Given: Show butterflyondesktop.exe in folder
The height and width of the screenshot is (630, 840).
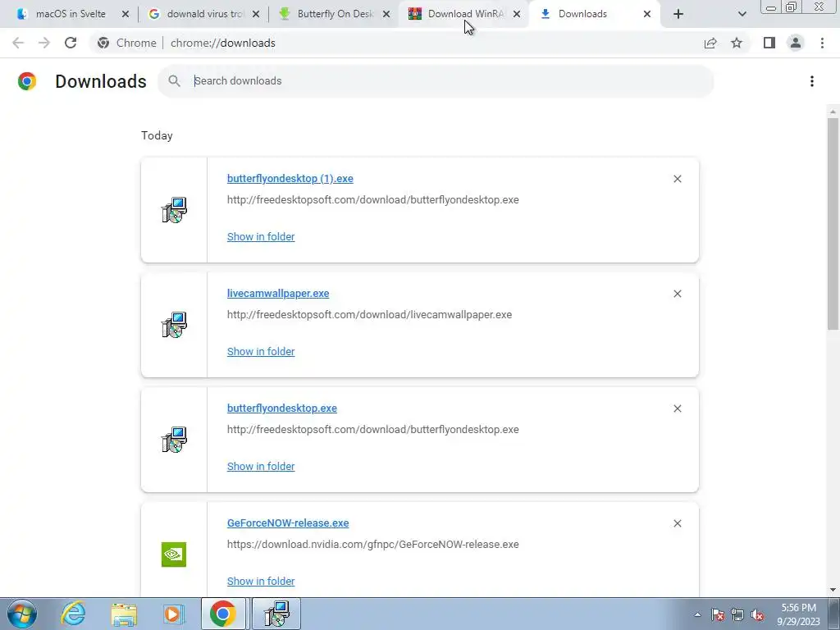Looking at the screenshot, I should 261,467.
